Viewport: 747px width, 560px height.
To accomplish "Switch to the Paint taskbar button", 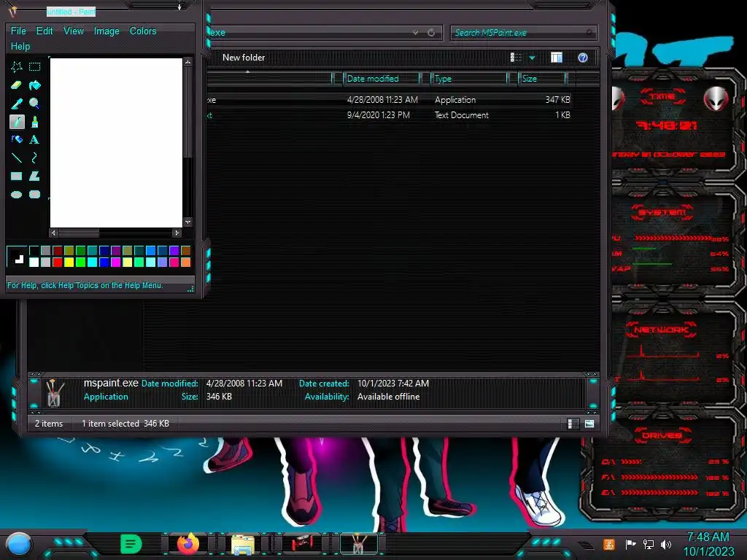I will (x=358, y=544).
